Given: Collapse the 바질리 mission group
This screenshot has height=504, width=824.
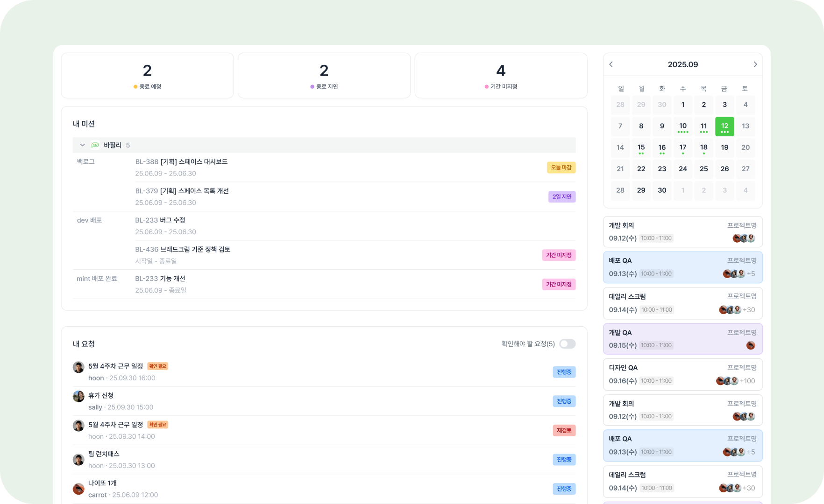Looking at the screenshot, I should tap(82, 145).
